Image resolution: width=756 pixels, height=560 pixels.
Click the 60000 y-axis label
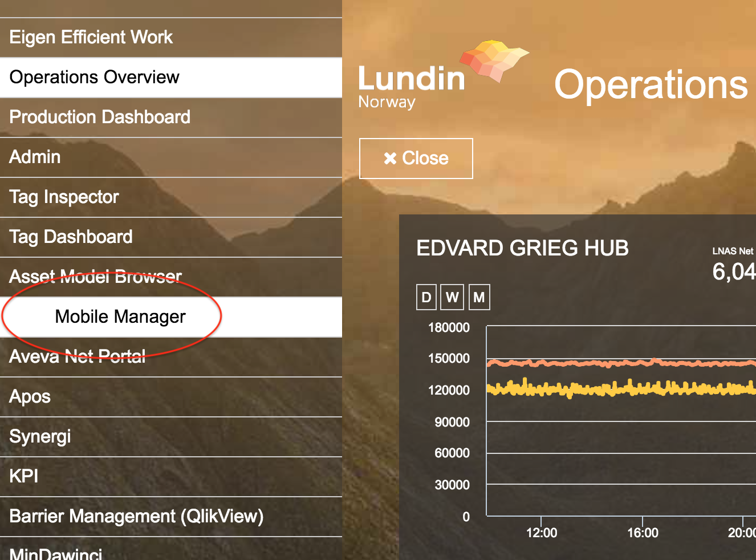452,453
